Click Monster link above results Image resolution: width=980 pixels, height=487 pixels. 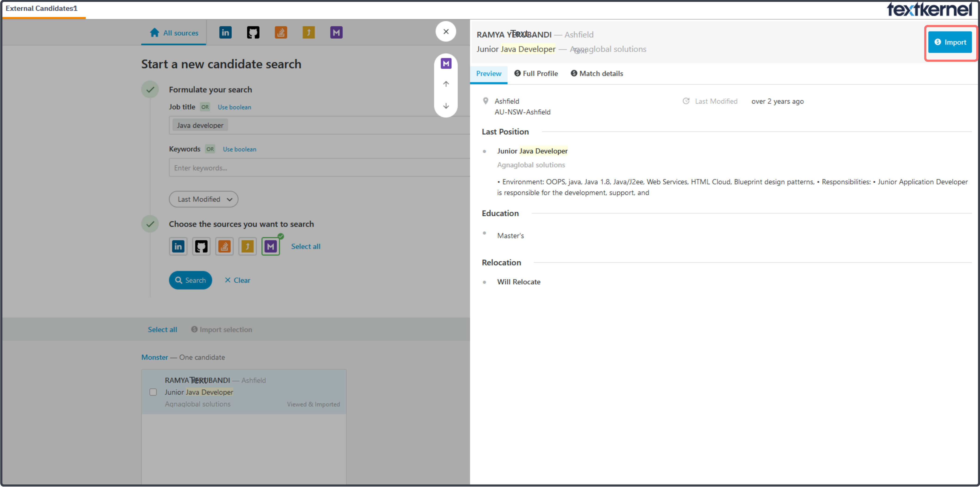154,358
